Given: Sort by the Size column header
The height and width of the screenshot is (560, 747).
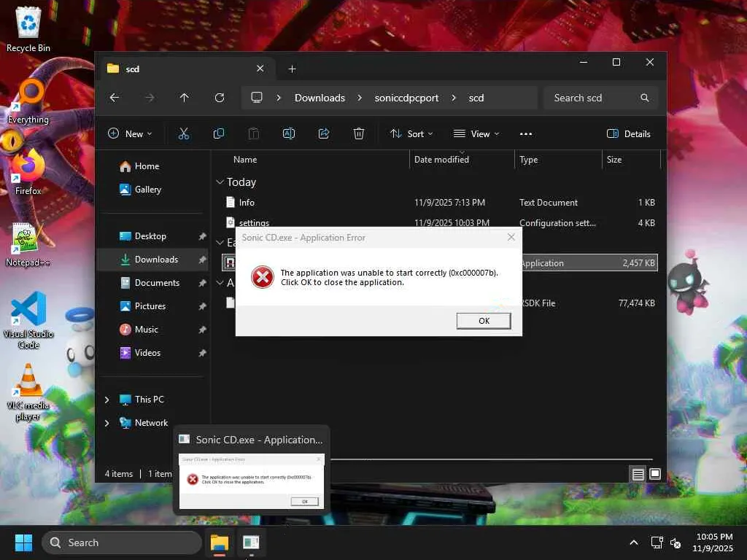Looking at the screenshot, I should coord(631,160).
